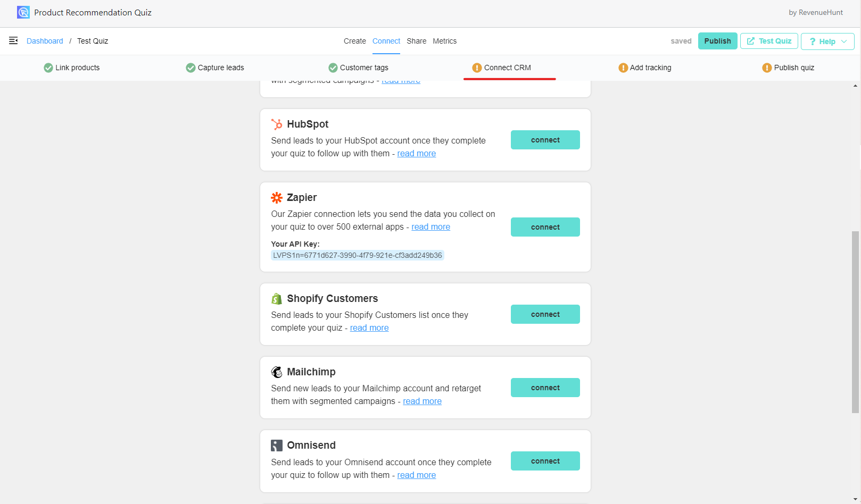Click the scrollbar up arrow

(855, 85)
